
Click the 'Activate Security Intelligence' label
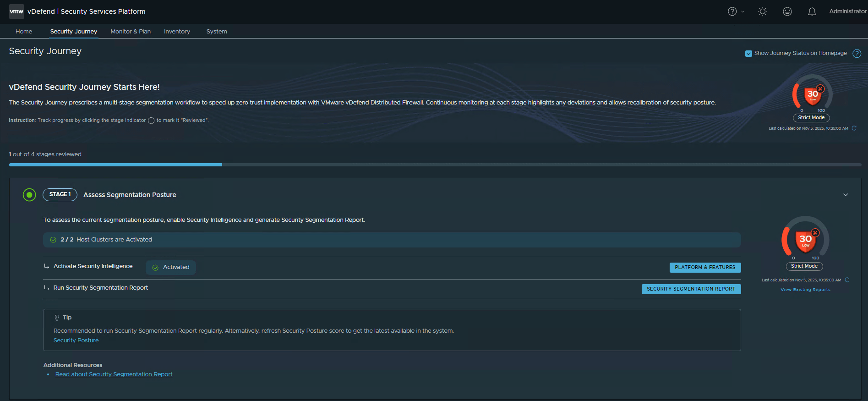pyautogui.click(x=93, y=266)
